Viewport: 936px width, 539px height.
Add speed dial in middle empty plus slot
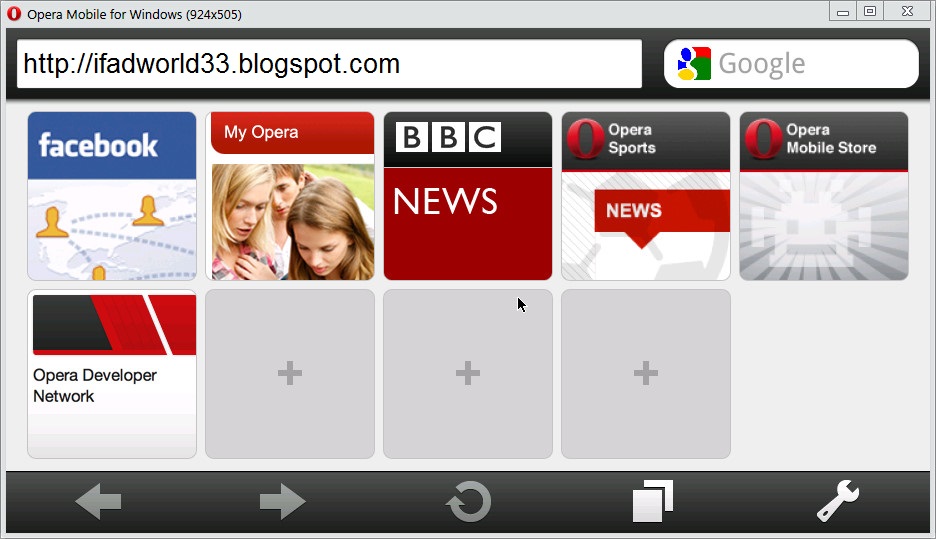coord(468,374)
